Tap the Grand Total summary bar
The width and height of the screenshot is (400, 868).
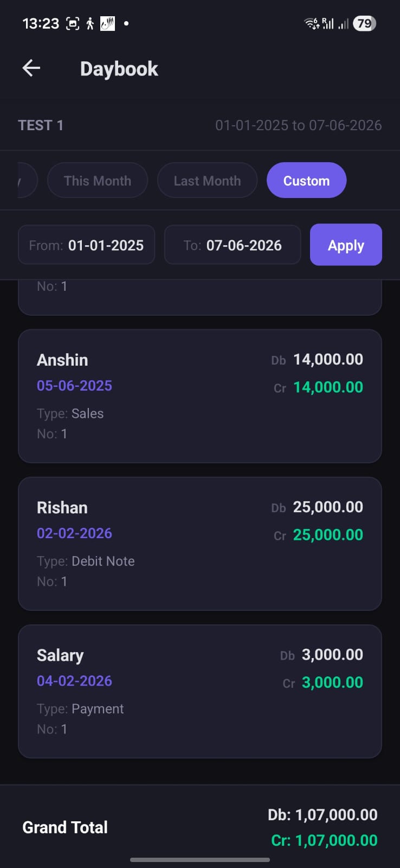[x=200, y=826]
